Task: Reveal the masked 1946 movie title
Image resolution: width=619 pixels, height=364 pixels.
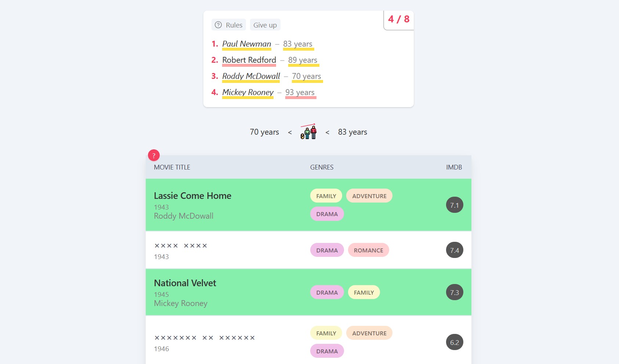Action: [x=204, y=338]
